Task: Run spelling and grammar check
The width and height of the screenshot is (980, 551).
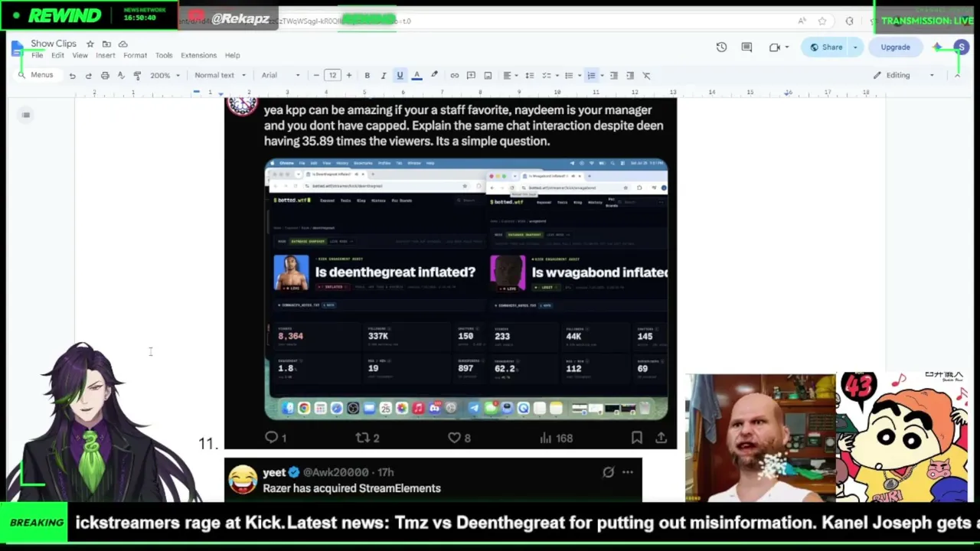Action: tap(121, 75)
